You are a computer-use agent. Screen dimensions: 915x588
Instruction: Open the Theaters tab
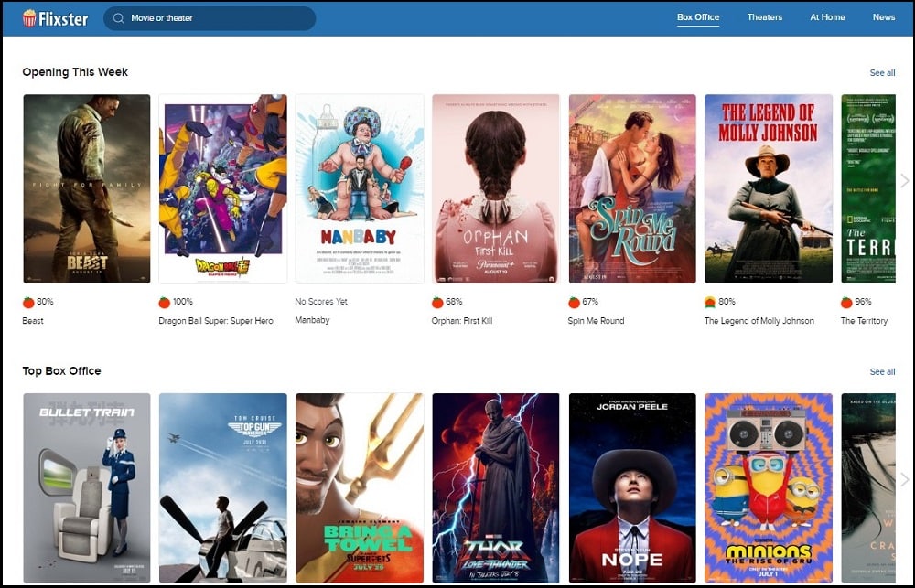click(x=764, y=17)
